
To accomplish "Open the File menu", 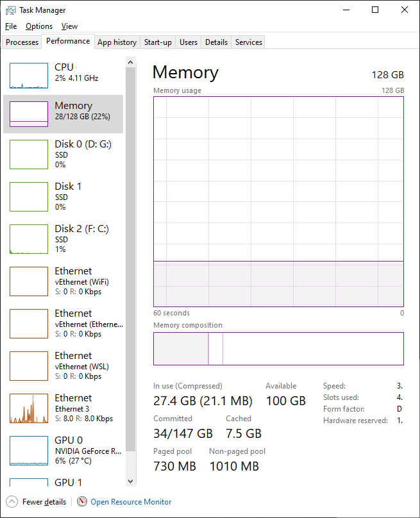I will (x=11, y=26).
